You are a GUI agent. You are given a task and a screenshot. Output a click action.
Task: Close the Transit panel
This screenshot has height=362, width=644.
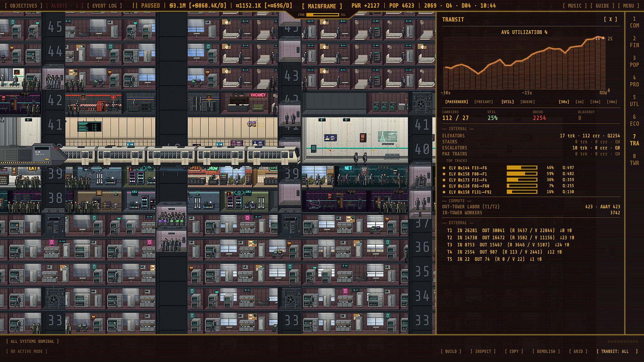coord(610,19)
